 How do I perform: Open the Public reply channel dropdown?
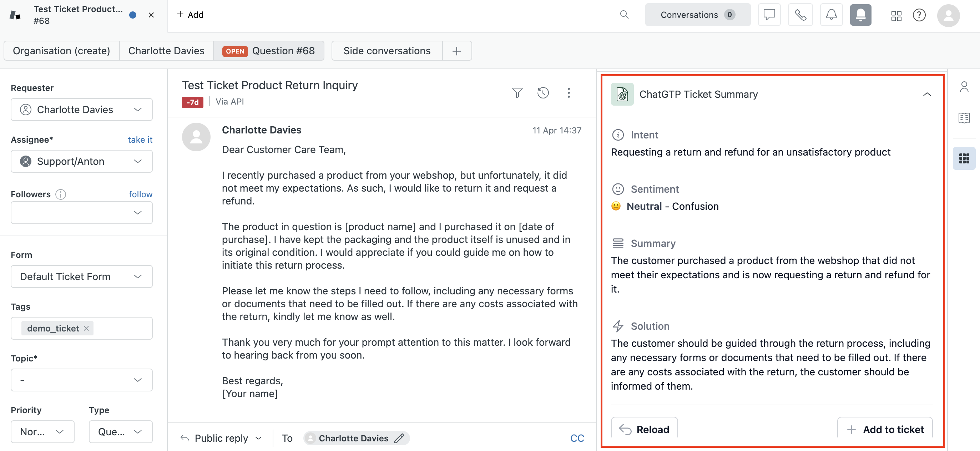(x=221, y=438)
